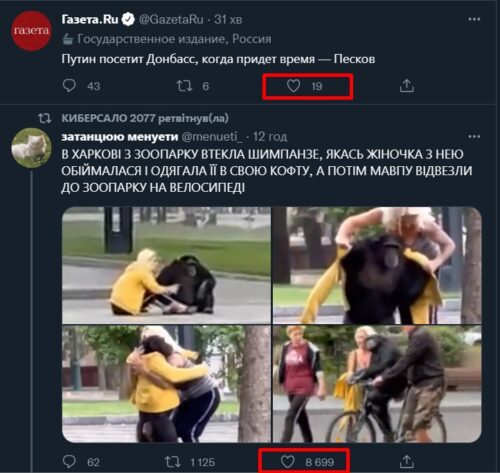Viewport: 500px width, 473px height.
Task: Open the @GazetaRu handle link
Action: click(171, 19)
